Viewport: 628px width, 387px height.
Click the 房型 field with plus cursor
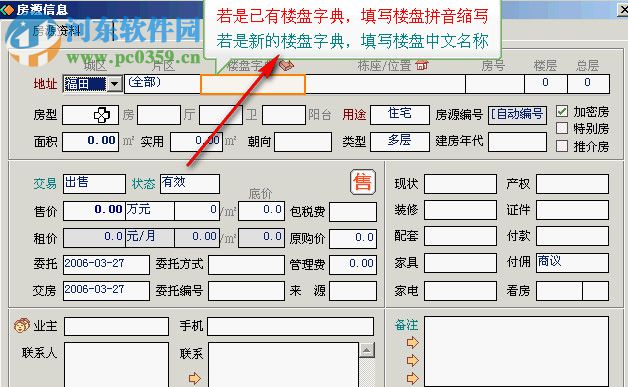tap(91, 115)
